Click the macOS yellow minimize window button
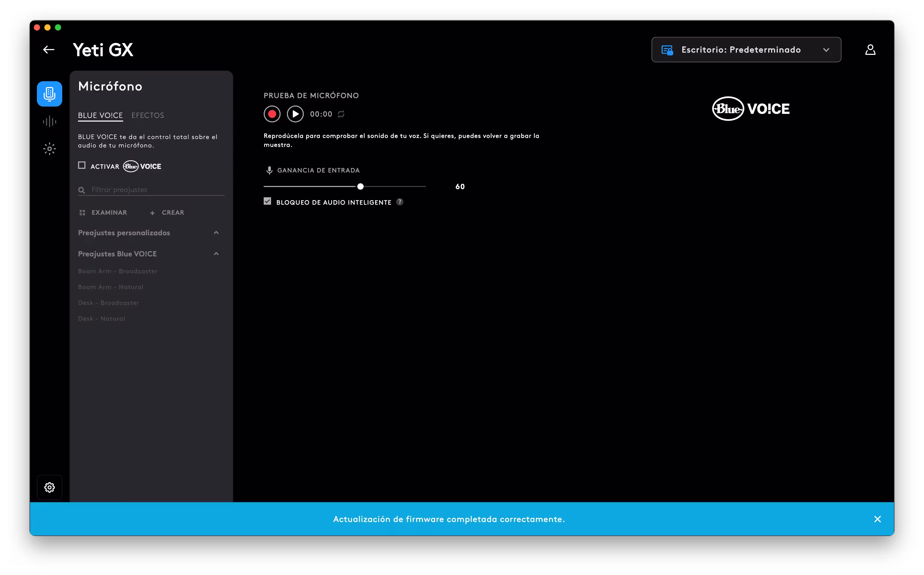 pyautogui.click(x=47, y=27)
